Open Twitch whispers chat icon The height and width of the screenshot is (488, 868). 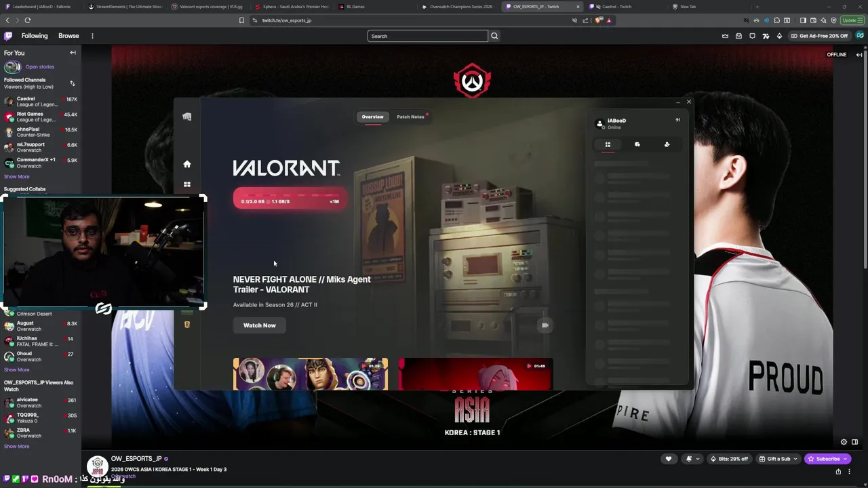(x=752, y=36)
